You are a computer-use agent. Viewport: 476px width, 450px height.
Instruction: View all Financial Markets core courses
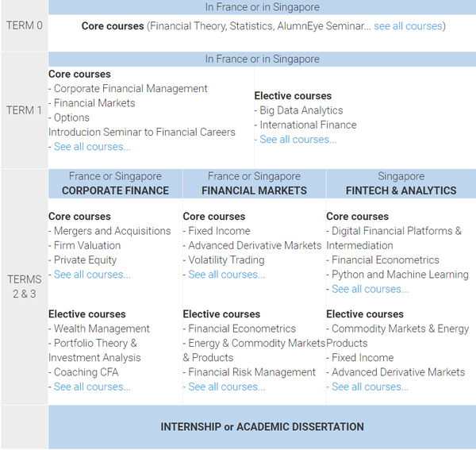(226, 275)
